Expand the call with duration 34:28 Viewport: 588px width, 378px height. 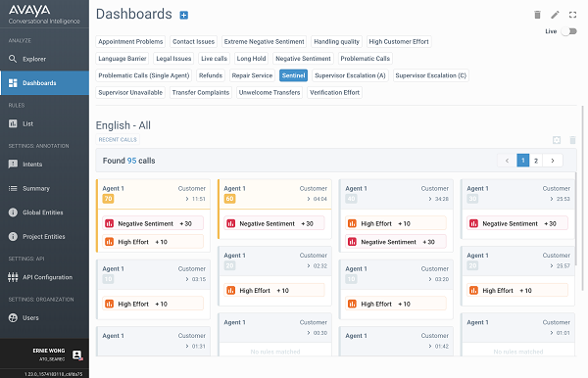[x=430, y=199]
